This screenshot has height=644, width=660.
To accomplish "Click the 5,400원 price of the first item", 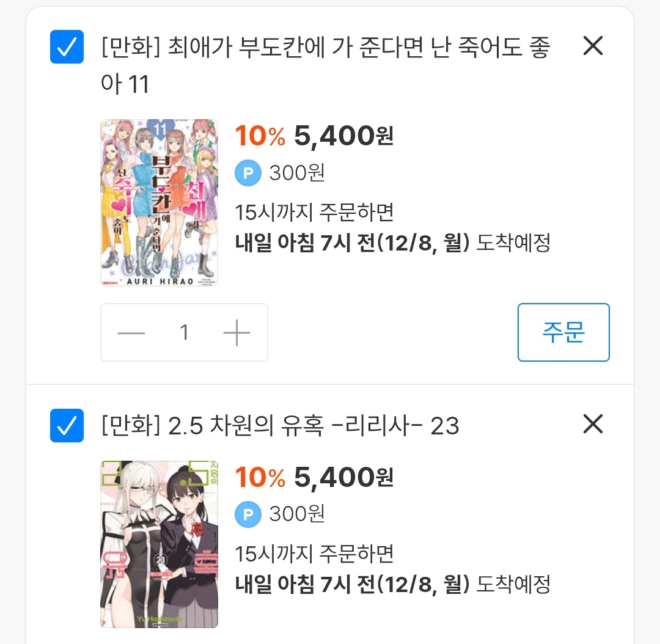I will [x=343, y=137].
